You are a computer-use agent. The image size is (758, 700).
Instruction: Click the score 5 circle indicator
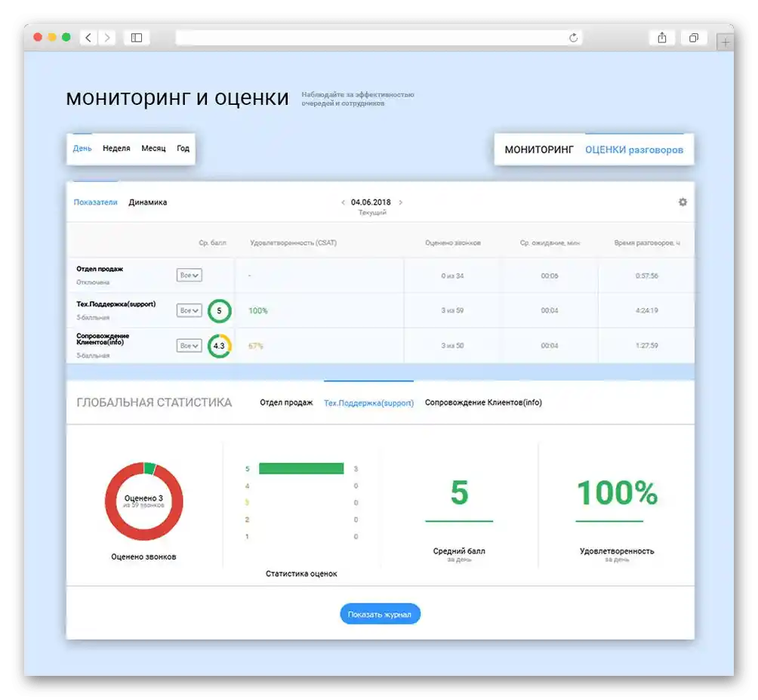[220, 311]
